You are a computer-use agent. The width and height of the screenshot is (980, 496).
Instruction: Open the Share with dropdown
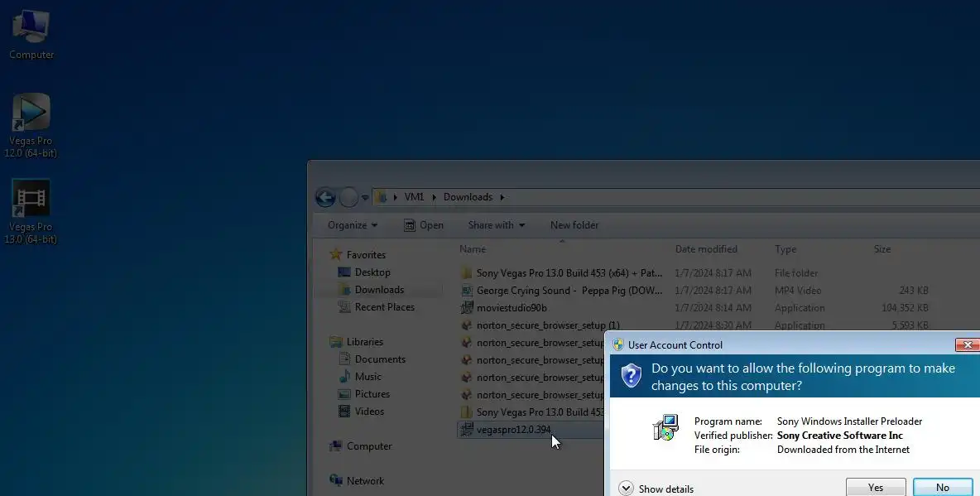click(497, 225)
